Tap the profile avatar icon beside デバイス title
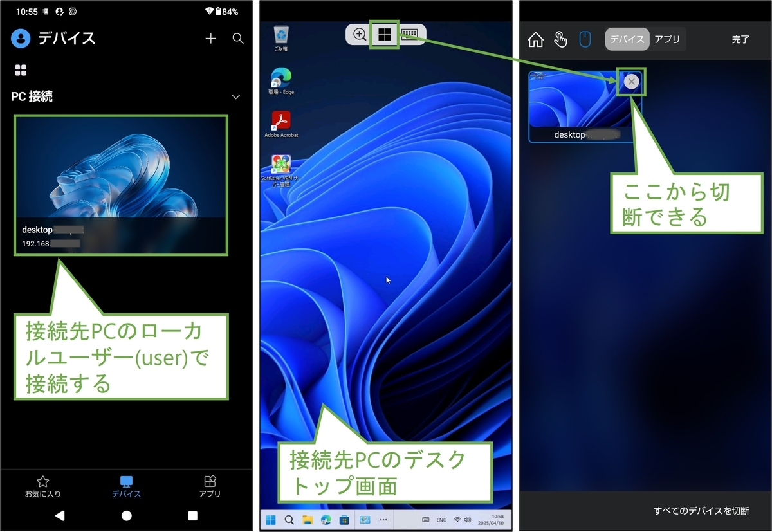Image resolution: width=772 pixels, height=532 pixels. click(x=21, y=39)
